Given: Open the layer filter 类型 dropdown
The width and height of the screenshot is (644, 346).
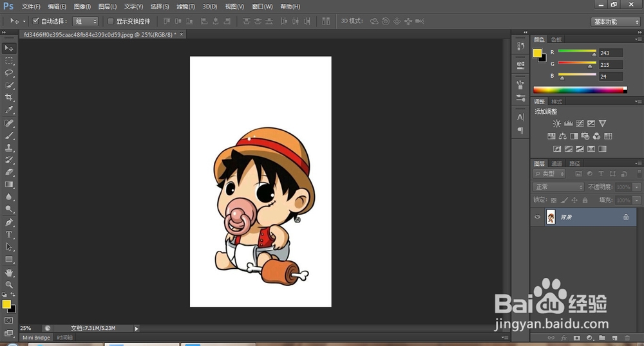Looking at the screenshot, I should 549,174.
